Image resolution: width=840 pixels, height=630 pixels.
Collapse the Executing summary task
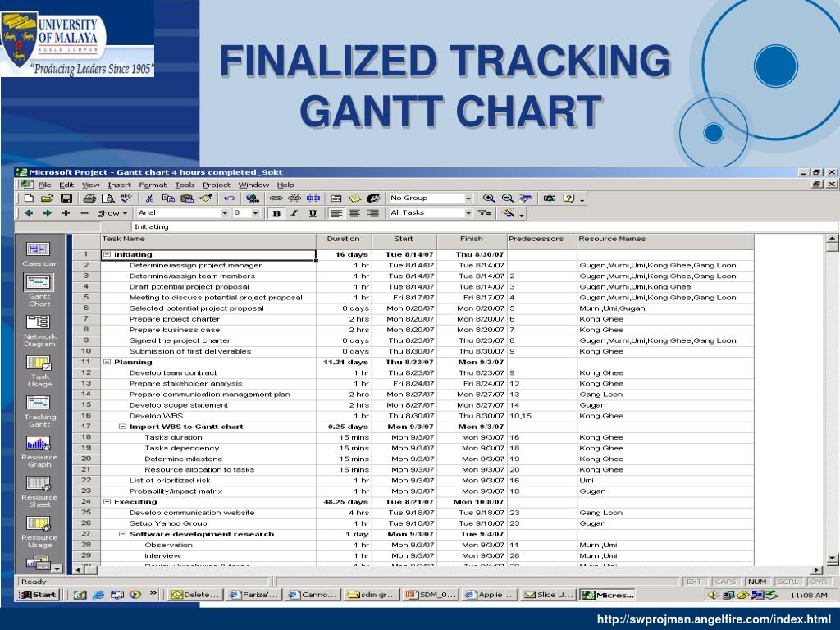coord(107,502)
